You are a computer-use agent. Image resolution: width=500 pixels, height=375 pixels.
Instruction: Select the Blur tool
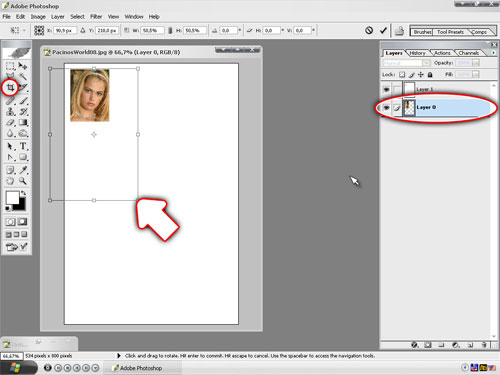(10, 134)
